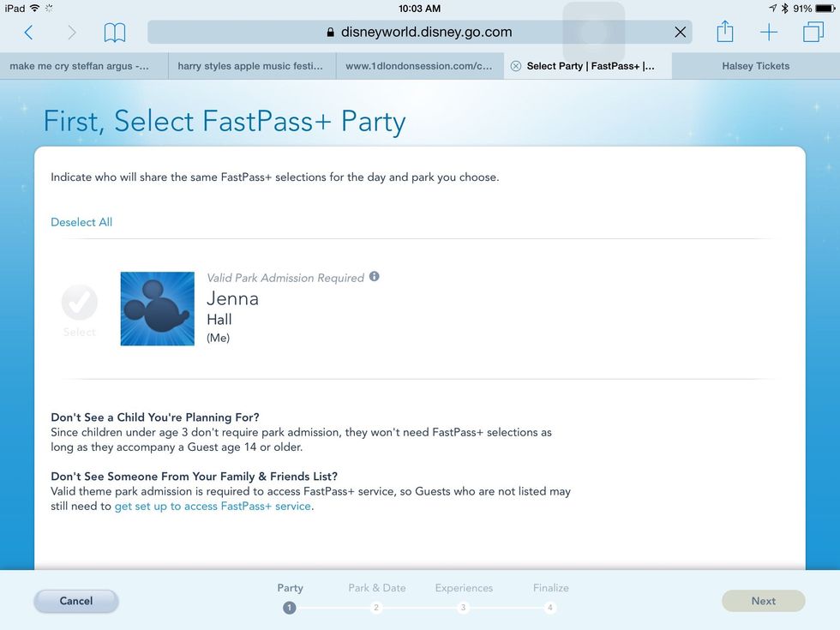Tap the location services arrow icon
The width and height of the screenshot is (840, 630).
772,8
